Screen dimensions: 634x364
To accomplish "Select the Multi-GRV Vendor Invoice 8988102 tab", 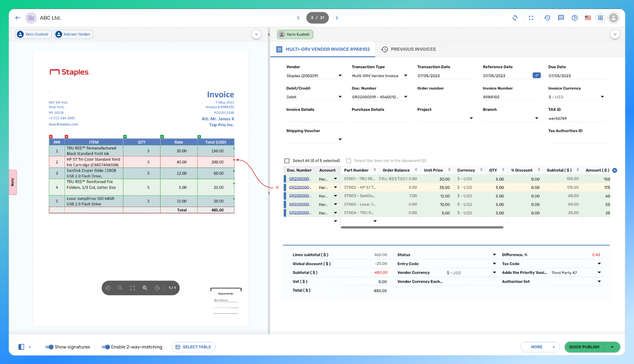I will pyautogui.click(x=323, y=49).
